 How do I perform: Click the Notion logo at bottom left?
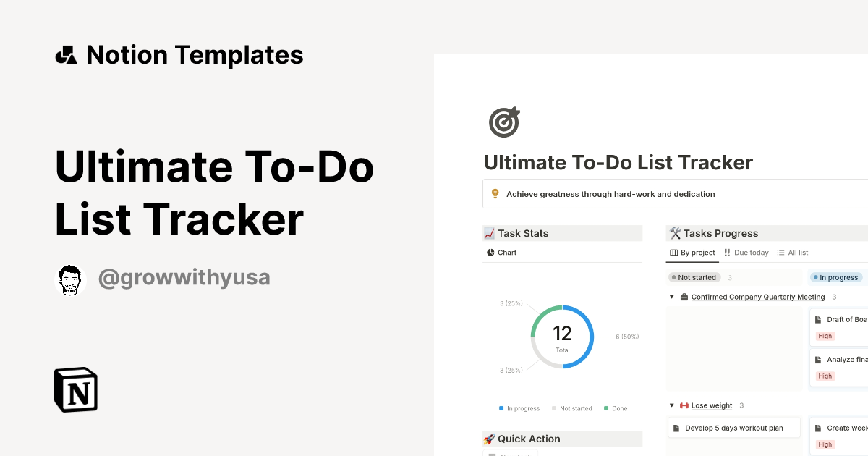point(75,389)
